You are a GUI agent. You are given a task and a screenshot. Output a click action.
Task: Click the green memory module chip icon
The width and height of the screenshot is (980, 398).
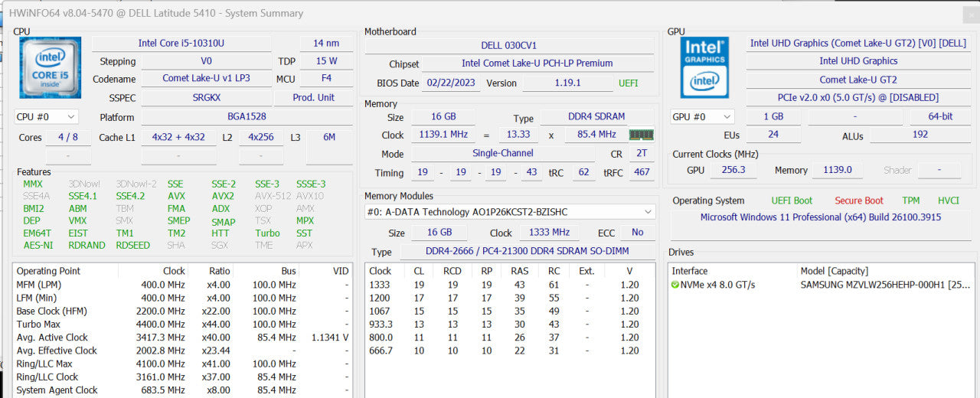coord(642,135)
